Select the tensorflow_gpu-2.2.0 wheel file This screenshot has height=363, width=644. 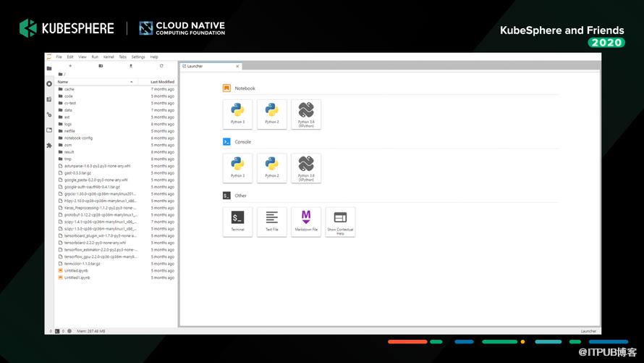(x=116, y=257)
